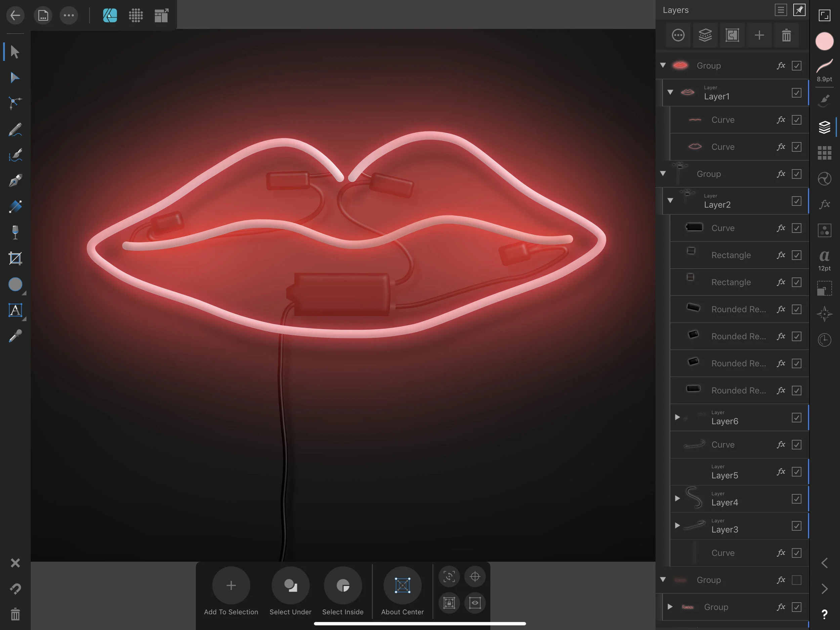Expand the Layer4 tree item
The image size is (840, 630).
pos(677,498)
